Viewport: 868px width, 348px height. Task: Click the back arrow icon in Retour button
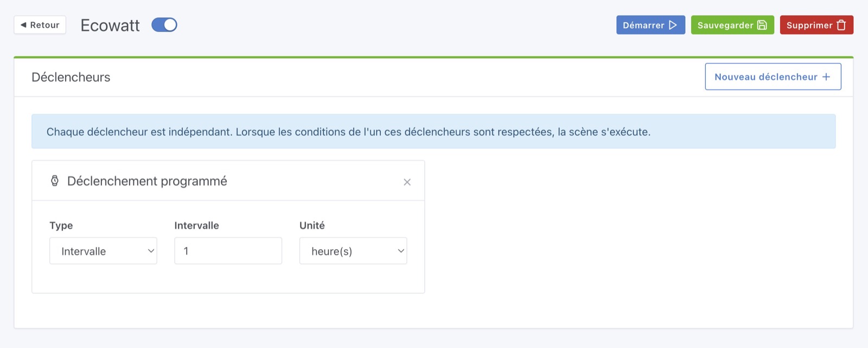(x=23, y=24)
